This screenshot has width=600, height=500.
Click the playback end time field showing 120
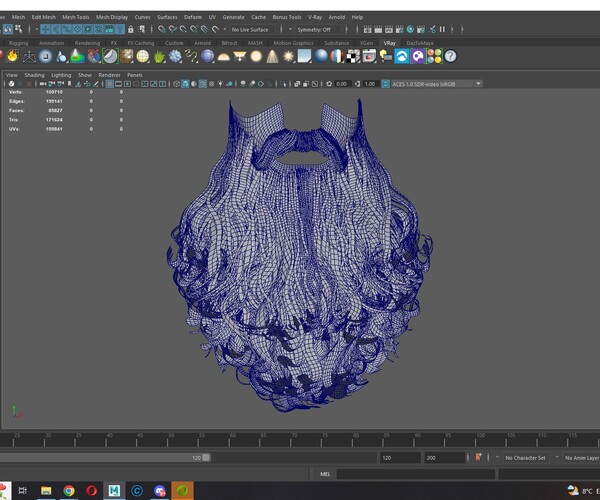tap(400, 458)
